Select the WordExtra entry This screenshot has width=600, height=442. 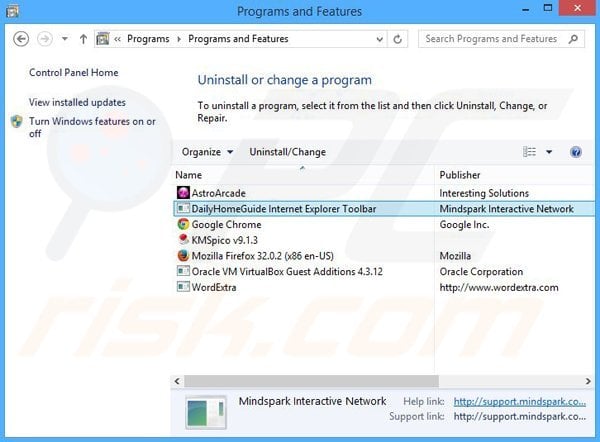tap(214, 287)
